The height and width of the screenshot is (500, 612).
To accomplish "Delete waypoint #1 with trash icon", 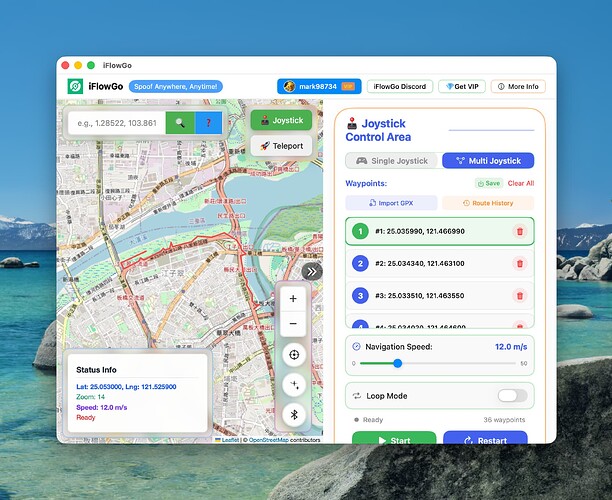I will coord(520,231).
